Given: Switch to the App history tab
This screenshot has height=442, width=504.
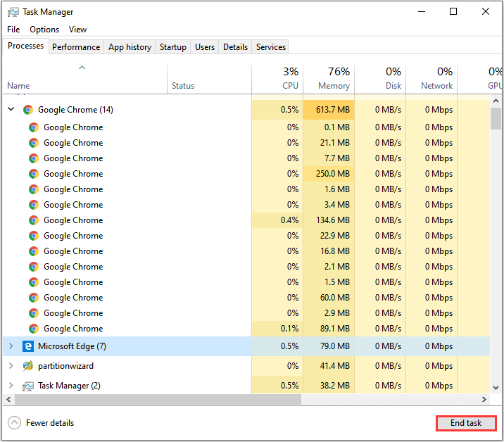Looking at the screenshot, I should point(130,47).
